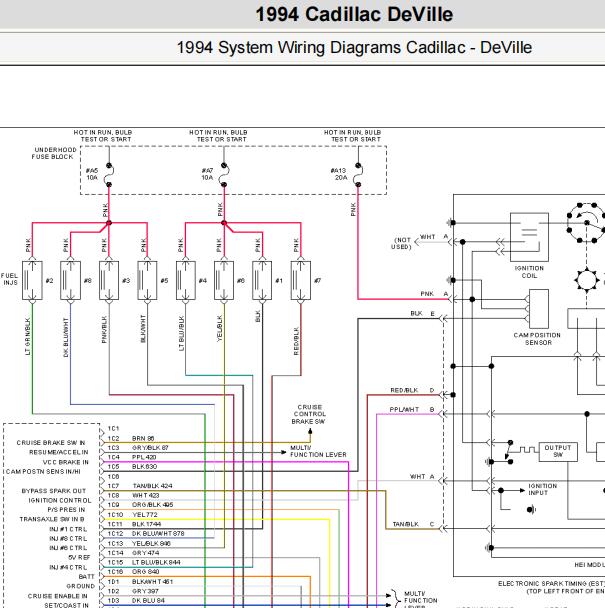Select the #A7 10A fuse symbol
Viewport: 605px width, 608px height.
(224, 175)
